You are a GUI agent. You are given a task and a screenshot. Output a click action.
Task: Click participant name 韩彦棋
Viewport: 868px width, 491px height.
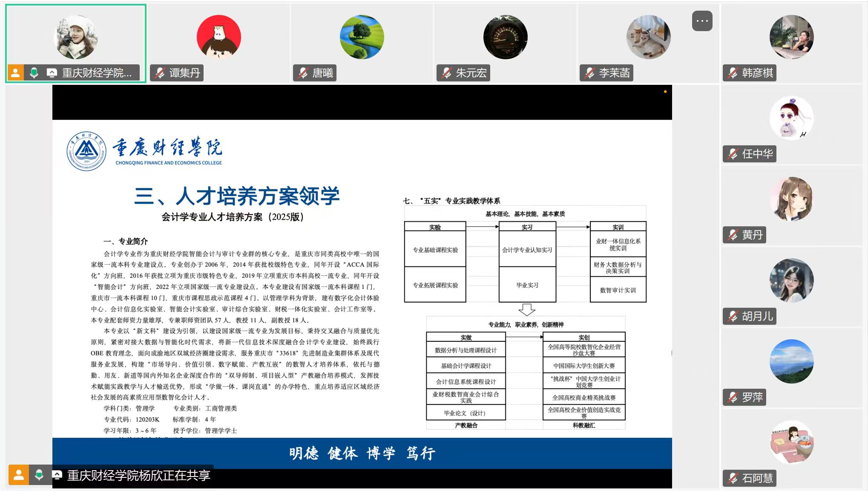coord(757,73)
